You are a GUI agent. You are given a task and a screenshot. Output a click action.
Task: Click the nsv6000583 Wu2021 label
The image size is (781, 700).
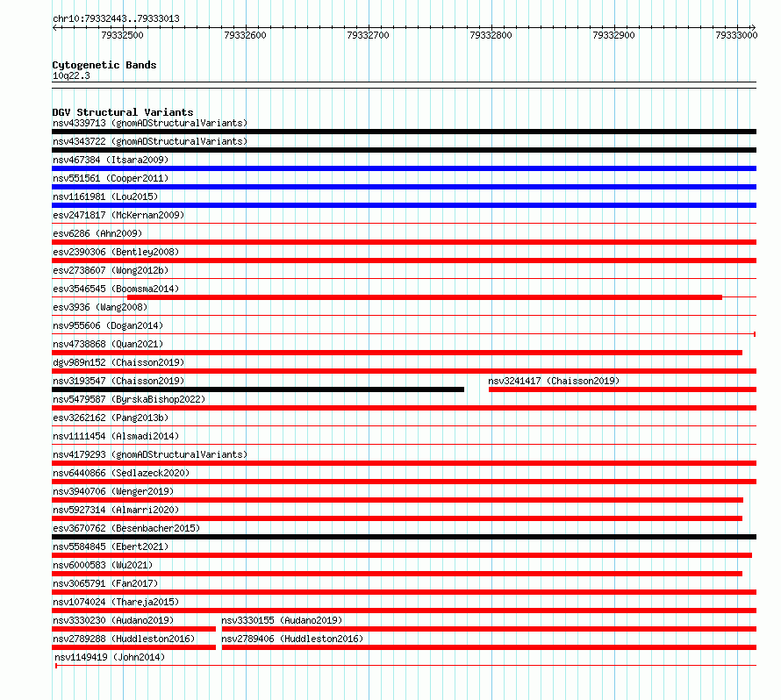click(103, 565)
